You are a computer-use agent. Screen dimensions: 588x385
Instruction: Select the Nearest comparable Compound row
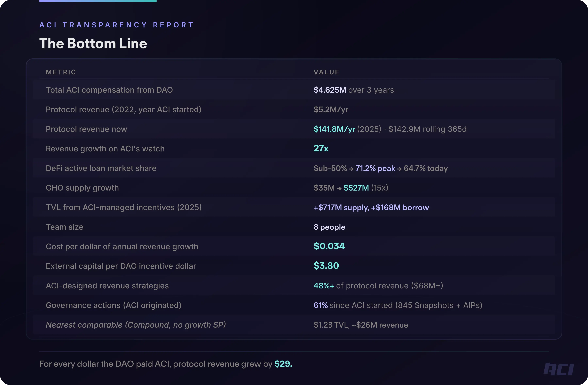136,325
